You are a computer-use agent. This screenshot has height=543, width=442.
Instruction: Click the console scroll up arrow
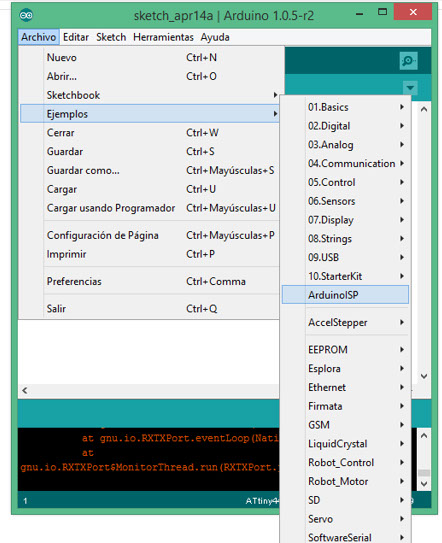(x=424, y=436)
